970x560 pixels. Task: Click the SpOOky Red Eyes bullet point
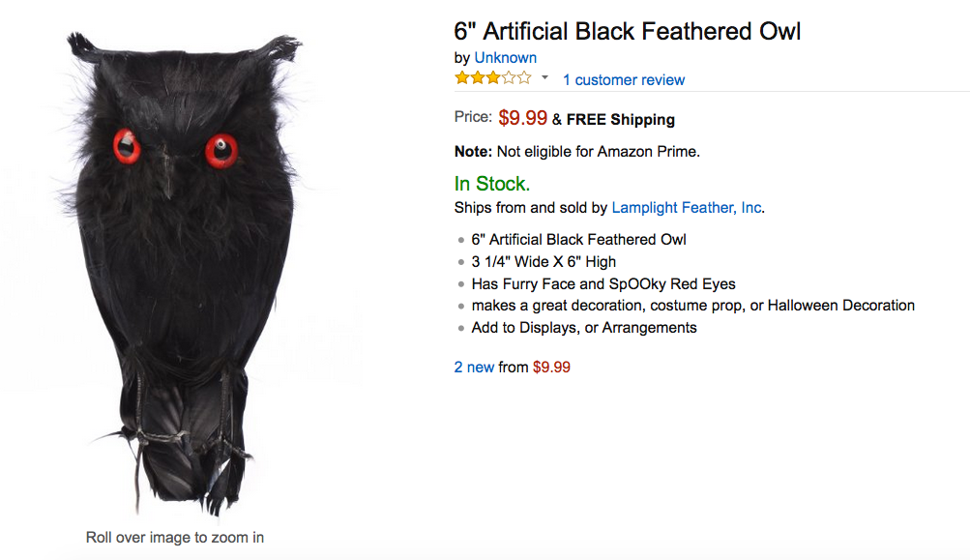click(x=603, y=283)
